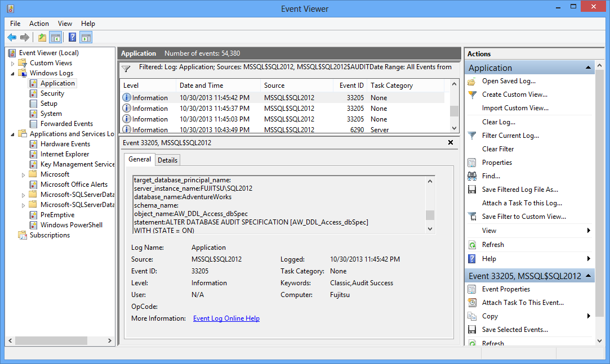Select the System log in tree
The width and height of the screenshot is (610, 364).
point(51,114)
